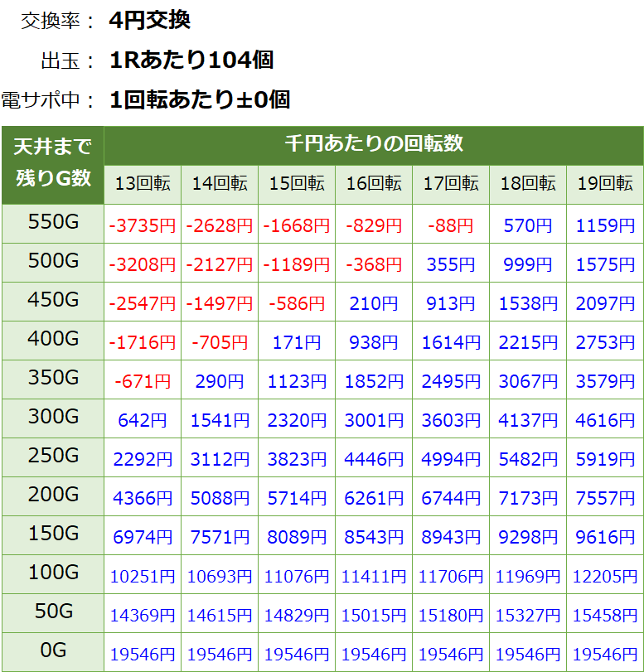Screen dimensions: 644x672
Task: Click the 50G row label
Action: pos(53,614)
